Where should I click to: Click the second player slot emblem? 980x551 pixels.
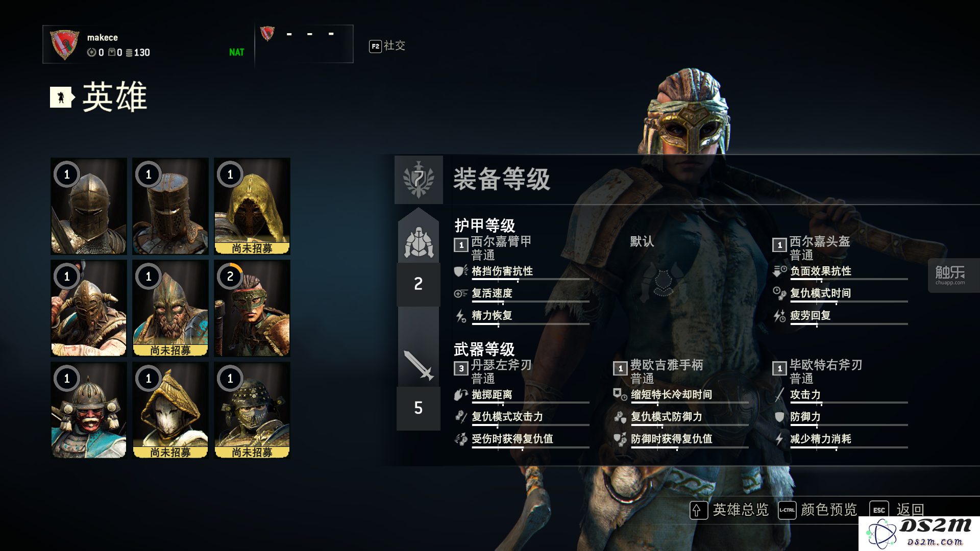pyautogui.click(x=267, y=34)
